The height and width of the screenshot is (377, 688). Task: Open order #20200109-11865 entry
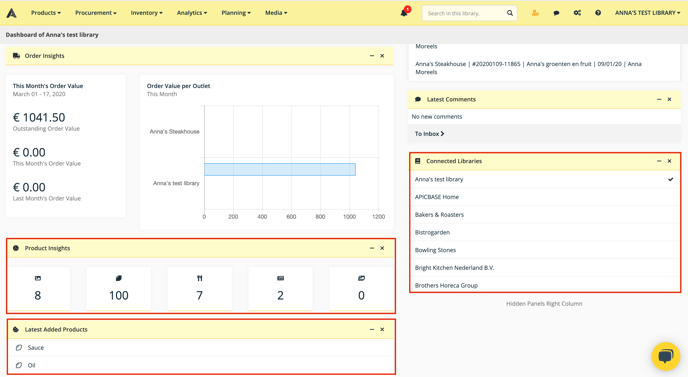528,68
